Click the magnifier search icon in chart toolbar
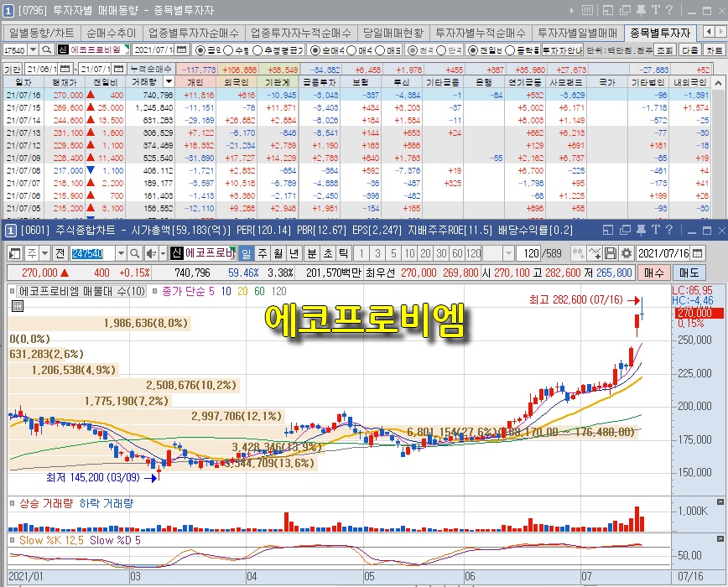 [x=135, y=253]
